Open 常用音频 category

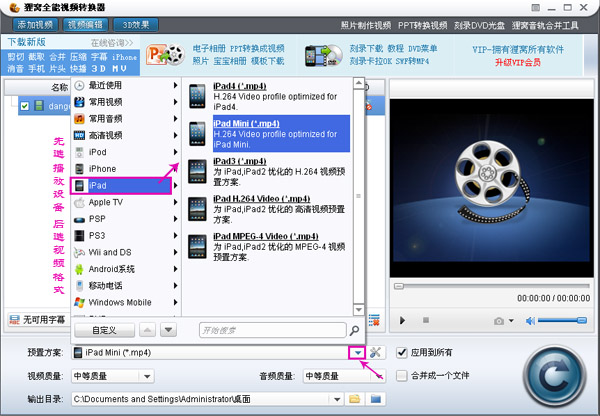[126, 119]
